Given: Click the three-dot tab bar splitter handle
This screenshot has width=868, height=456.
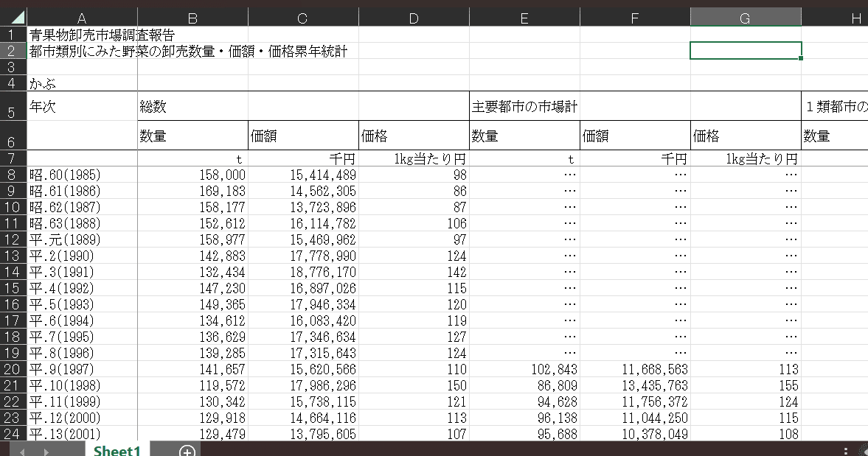Looking at the screenshot, I should (x=845, y=451).
